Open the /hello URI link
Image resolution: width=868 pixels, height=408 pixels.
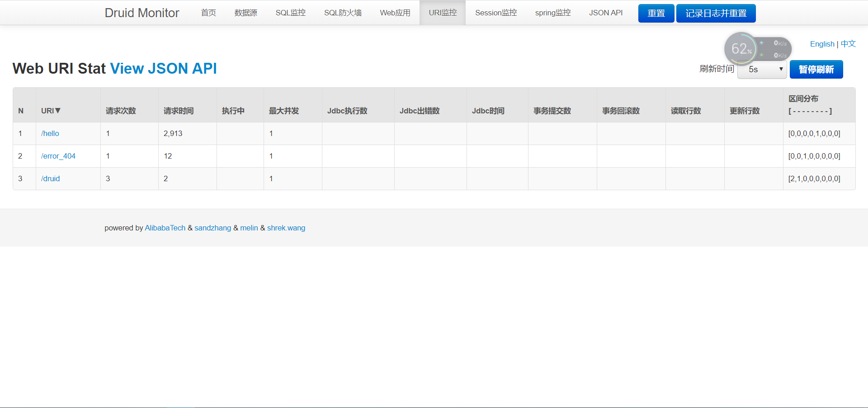(x=50, y=133)
